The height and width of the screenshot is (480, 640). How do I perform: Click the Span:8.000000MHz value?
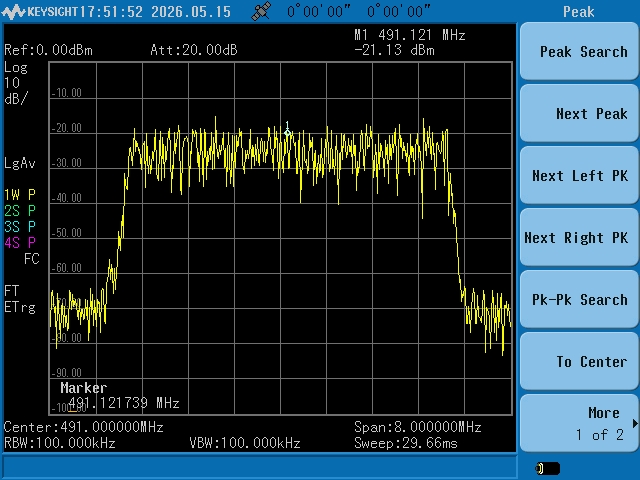pos(418,427)
